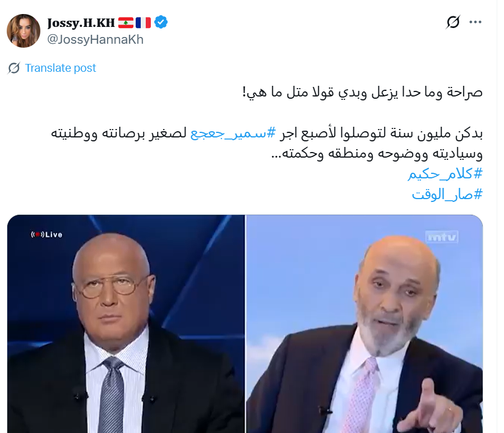Open the #كلام_حكيم hashtag
Image resolution: width=504 pixels, height=433 pixels.
(445, 174)
